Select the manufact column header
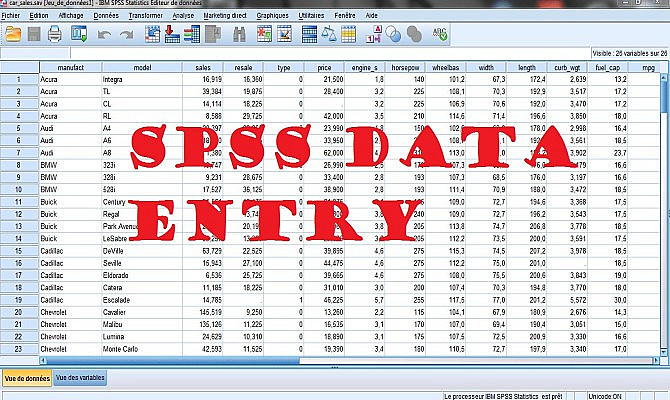The image size is (670, 400). pyautogui.click(x=71, y=68)
